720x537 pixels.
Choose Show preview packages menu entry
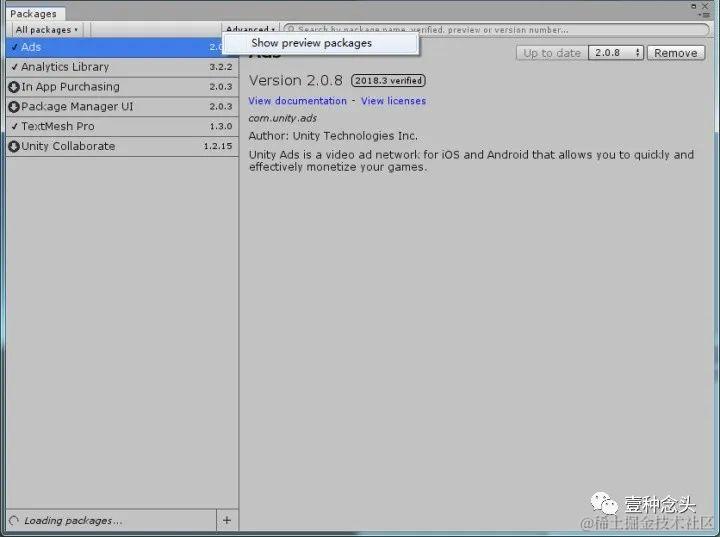coord(321,43)
